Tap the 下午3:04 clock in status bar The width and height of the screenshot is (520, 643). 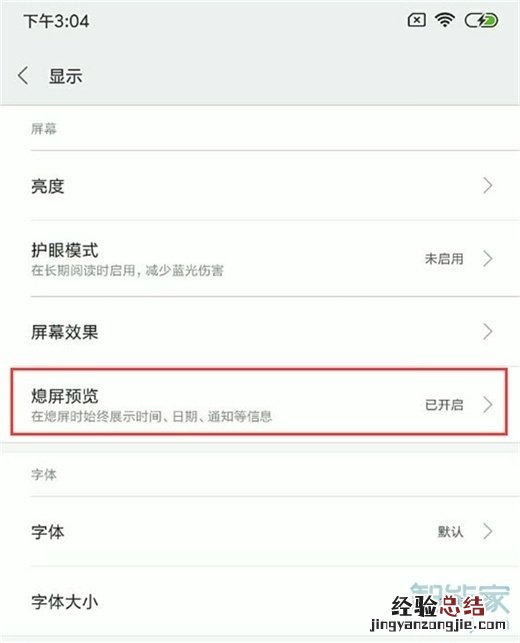click(x=56, y=21)
